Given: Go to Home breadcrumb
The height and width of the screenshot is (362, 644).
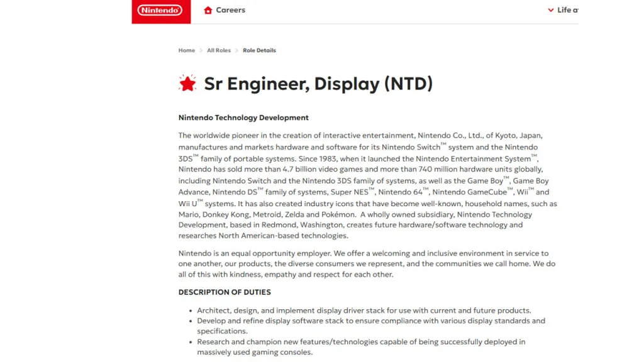Looking at the screenshot, I should click(186, 50).
